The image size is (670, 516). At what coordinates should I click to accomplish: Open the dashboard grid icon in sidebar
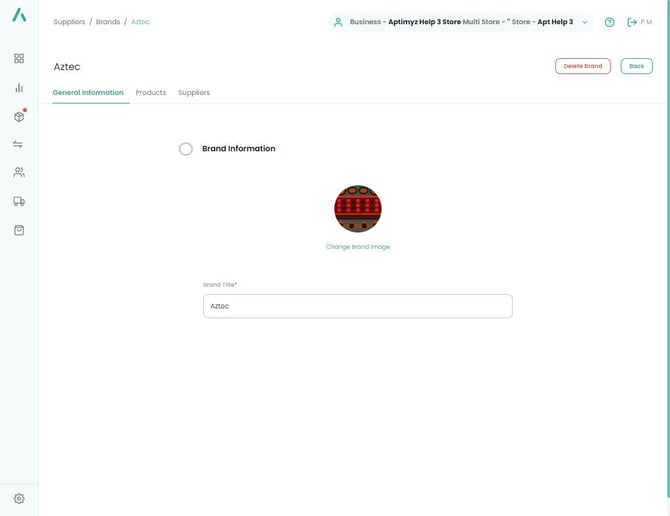coord(19,58)
